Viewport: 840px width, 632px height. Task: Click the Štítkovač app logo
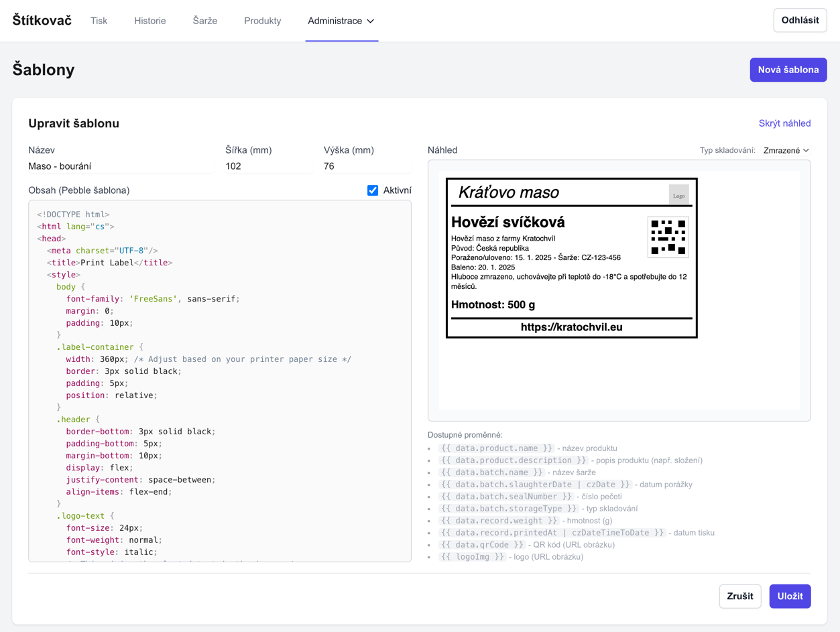(x=42, y=21)
